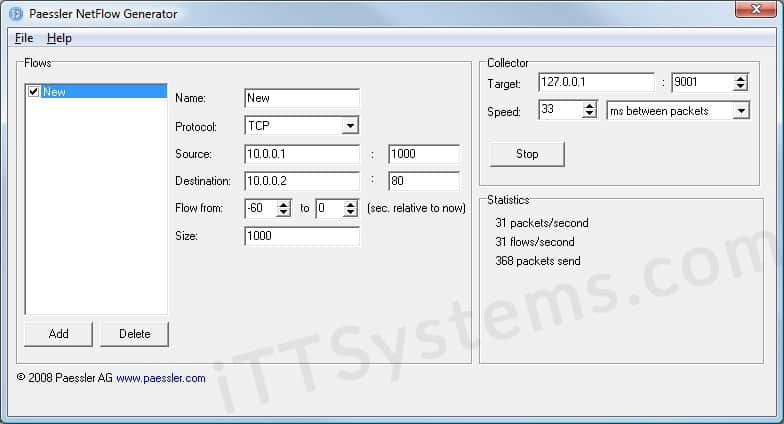784x424 pixels.
Task: Open the www.paessler.com link
Action: point(160,378)
